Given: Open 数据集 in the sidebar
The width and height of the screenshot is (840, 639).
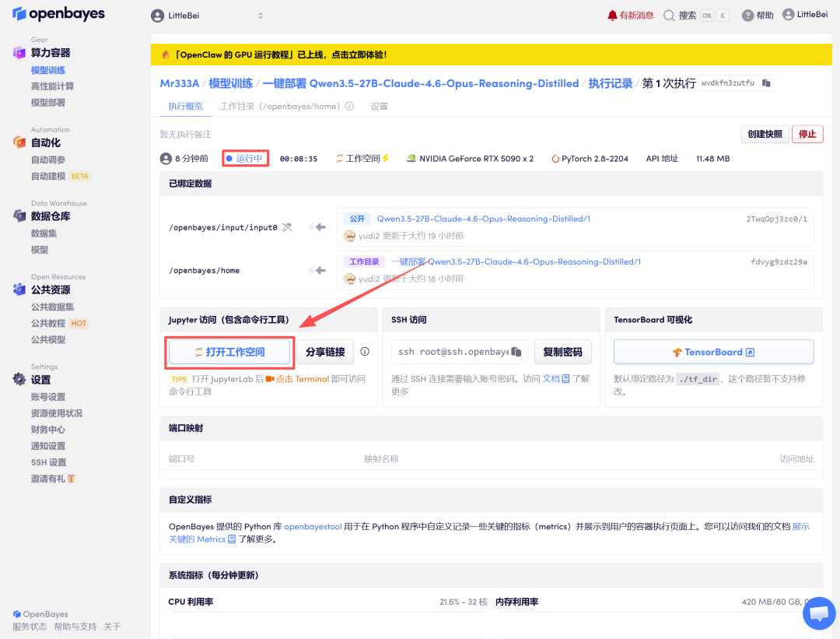Looking at the screenshot, I should [x=44, y=233].
